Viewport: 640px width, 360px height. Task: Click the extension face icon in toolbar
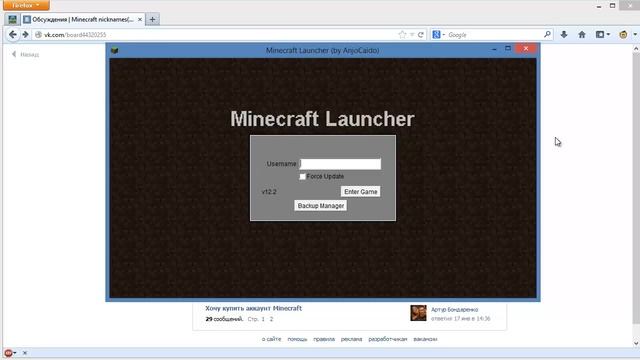point(623,35)
